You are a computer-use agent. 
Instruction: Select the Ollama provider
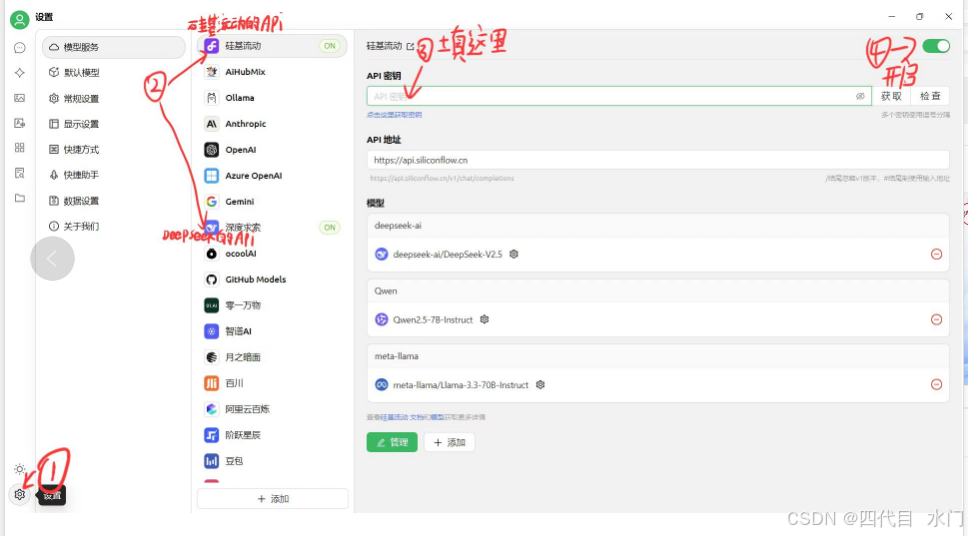[x=272, y=98]
